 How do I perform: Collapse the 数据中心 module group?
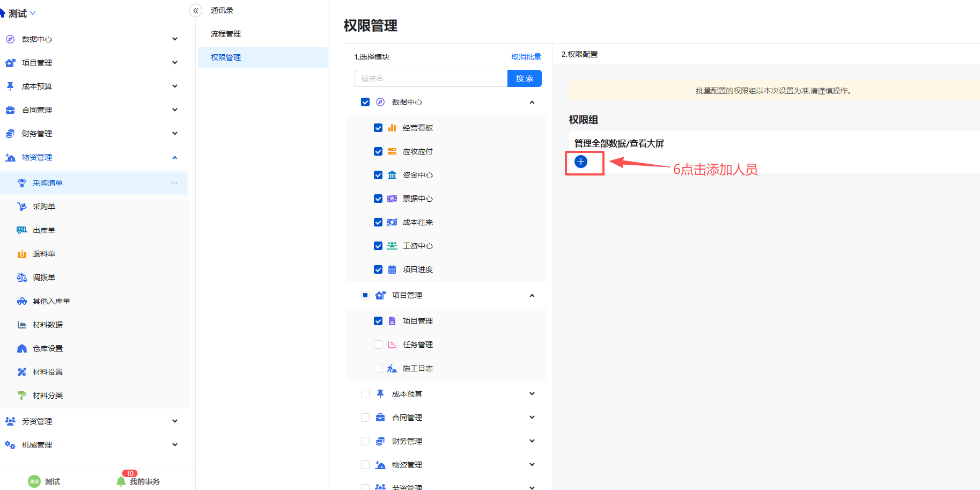pyautogui.click(x=532, y=102)
